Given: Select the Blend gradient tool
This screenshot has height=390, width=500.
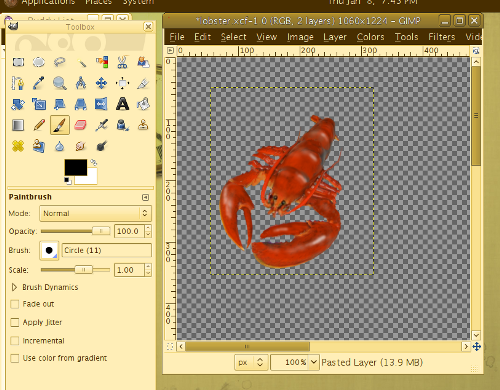Looking at the screenshot, I should click(x=18, y=125).
